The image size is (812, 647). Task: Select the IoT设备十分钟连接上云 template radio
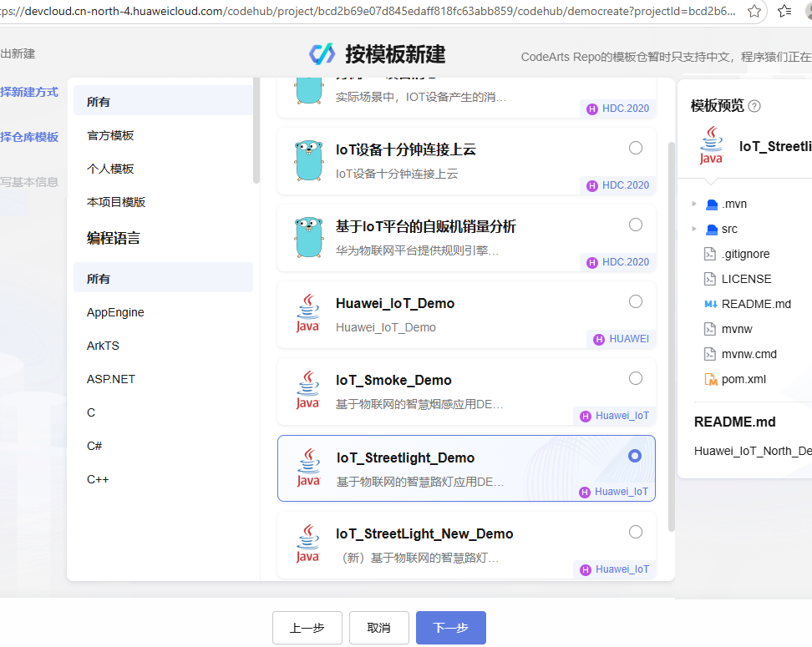coord(636,148)
